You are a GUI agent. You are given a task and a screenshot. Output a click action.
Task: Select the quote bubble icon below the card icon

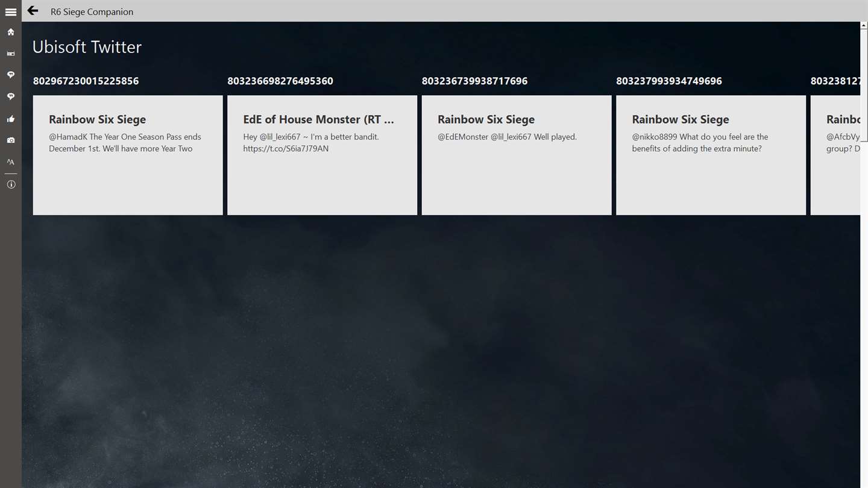pyautogui.click(x=11, y=75)
